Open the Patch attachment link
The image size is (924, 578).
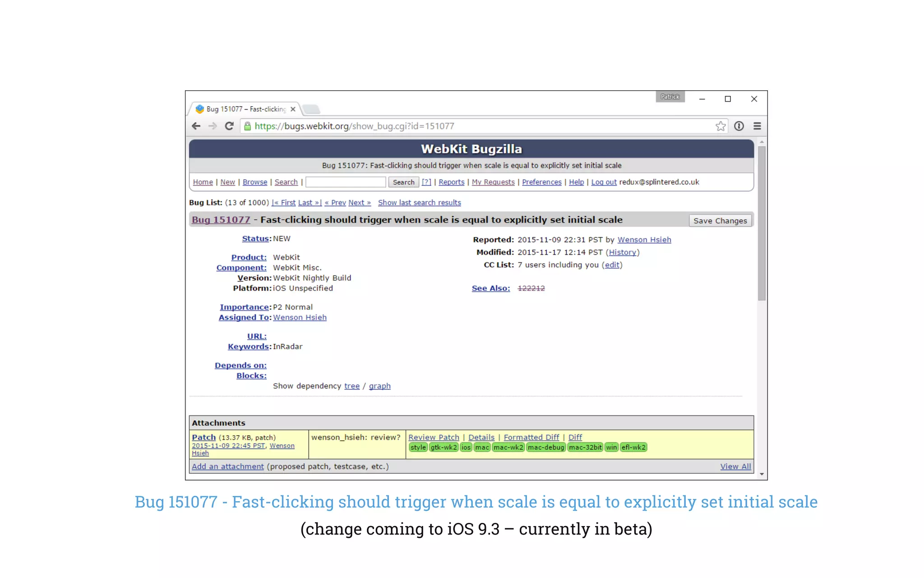click(204, 438)
